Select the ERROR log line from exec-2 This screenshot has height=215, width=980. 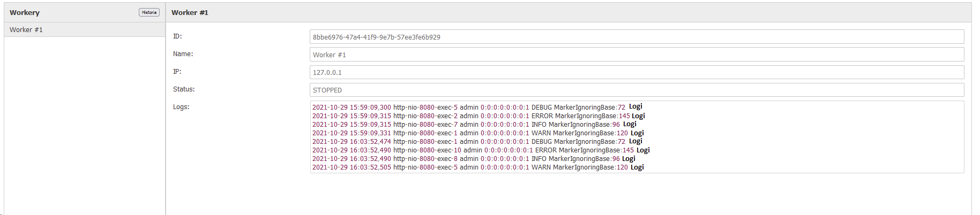pyautogui.click(x=478, y=116)
